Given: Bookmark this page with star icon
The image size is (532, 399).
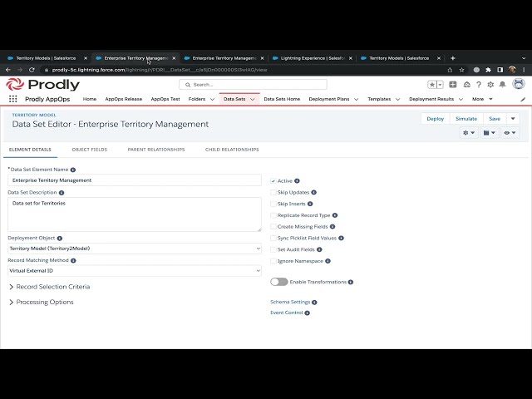Looking at the screenshot, I should pyautogui.click(x=462, y=70).
